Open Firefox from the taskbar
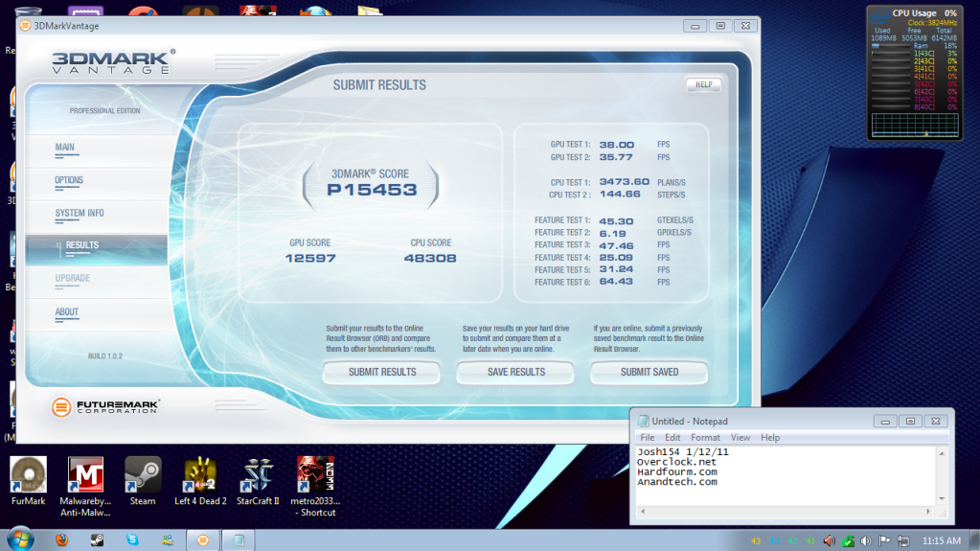Viewport: 980px width, 551px height. click(x=61, y=540)
